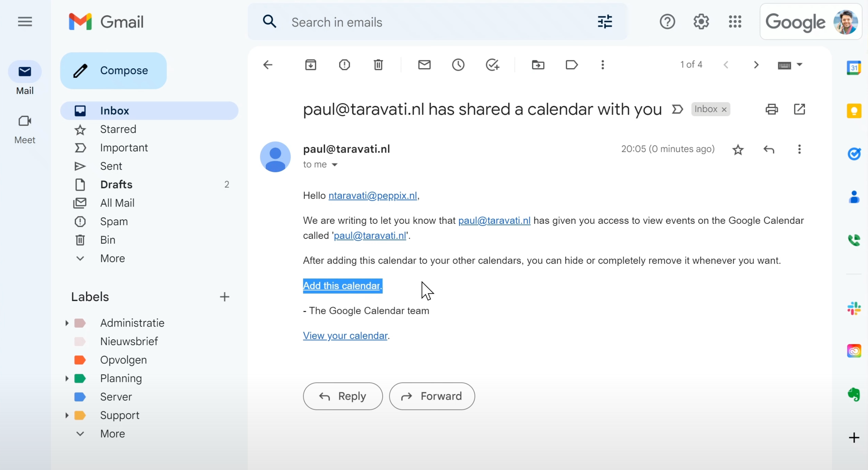Remove the Inbox label from the email
Image resolution: width=868 pixels, height=470 pixels.
coord(724,110)
